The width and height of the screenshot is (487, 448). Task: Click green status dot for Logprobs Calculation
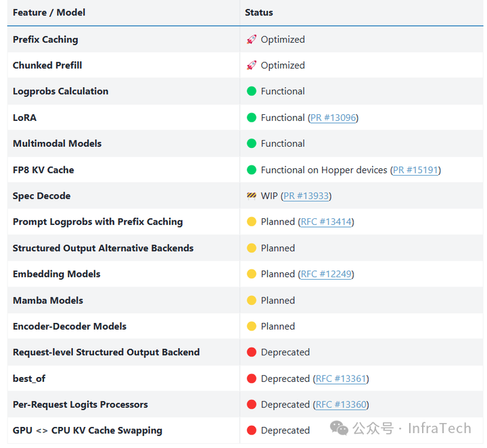pos(252,91)
